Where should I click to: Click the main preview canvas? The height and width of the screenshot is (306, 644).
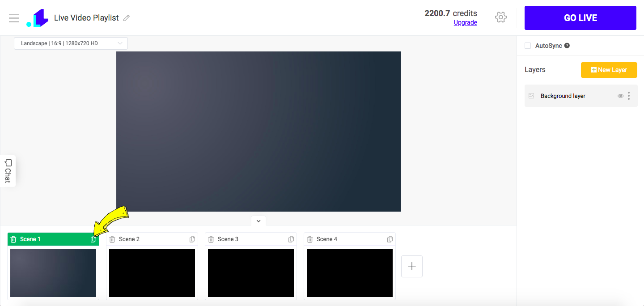[258, 132]
